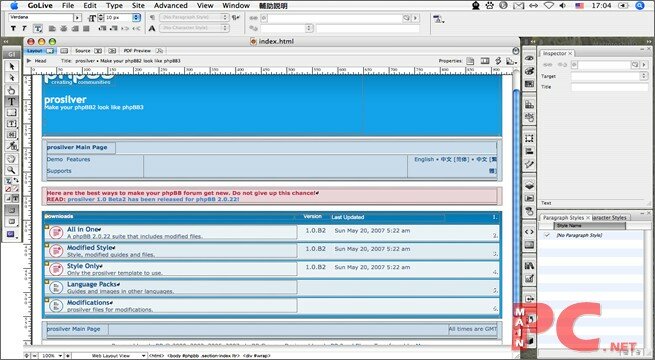This screenshot has height=360, width=655.
Task: Open the Window menu
Action: tap(236, 5)
